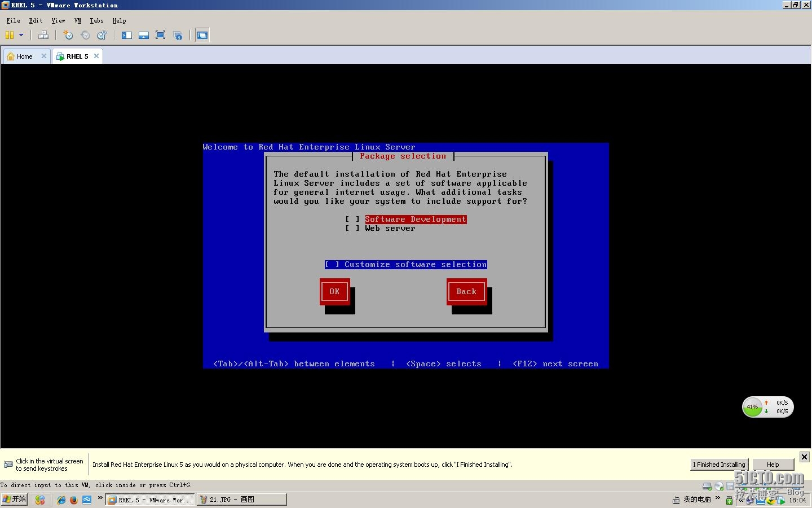This screenshot has width=812, height=508.
Task: Expand hidden quick launch icons chevron
Action: coord(100,498)
